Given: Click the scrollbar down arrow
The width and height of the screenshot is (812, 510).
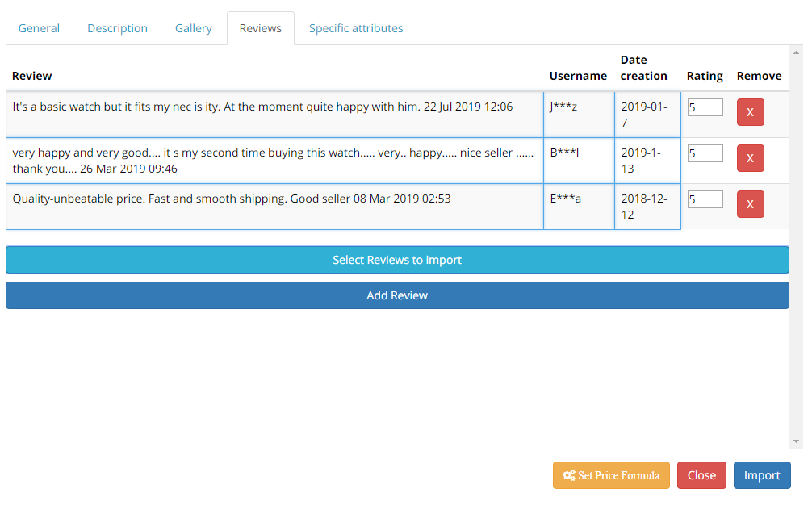Looking at the screenshot, I should click(797, 441).
